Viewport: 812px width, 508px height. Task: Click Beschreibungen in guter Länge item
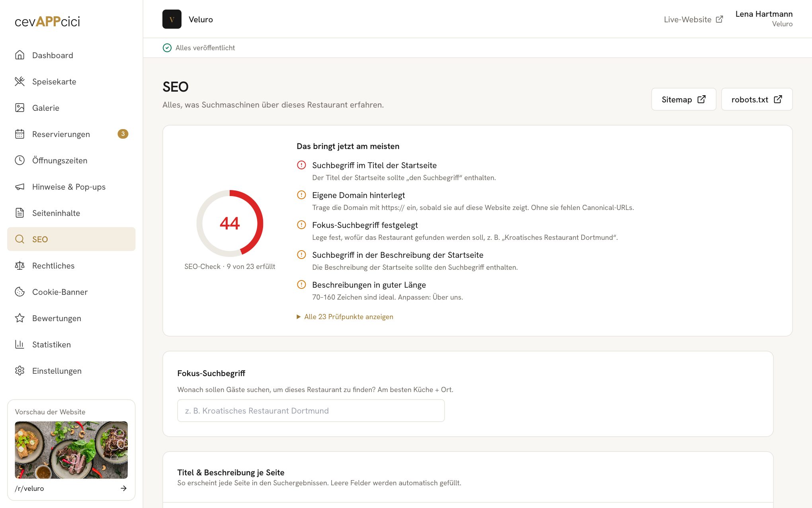[369, 285]
